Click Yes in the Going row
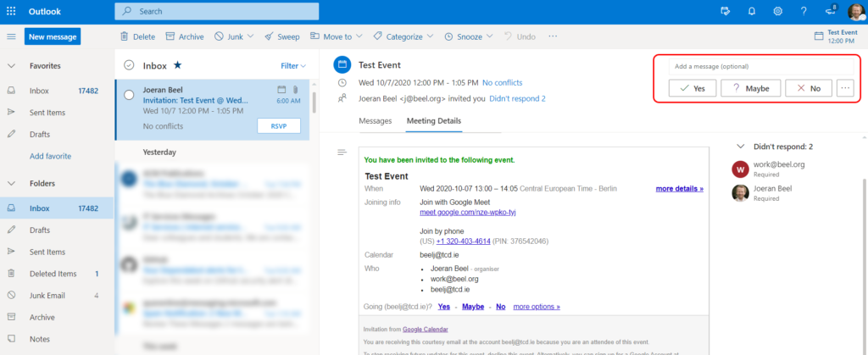The width and height of the screenshot is (868, 355). [x=443, y=307]
